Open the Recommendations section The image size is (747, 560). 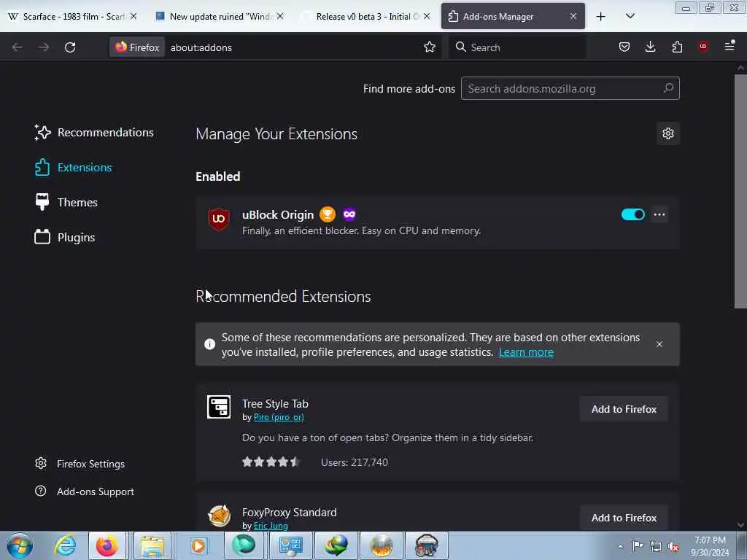pyautogui.click(x=94, y=133)
